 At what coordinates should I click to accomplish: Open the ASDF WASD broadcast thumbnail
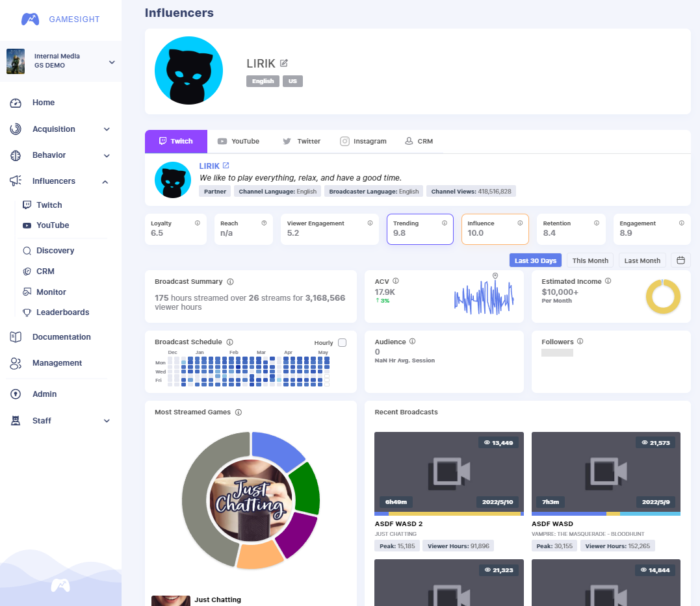click(x=606, y=473)
